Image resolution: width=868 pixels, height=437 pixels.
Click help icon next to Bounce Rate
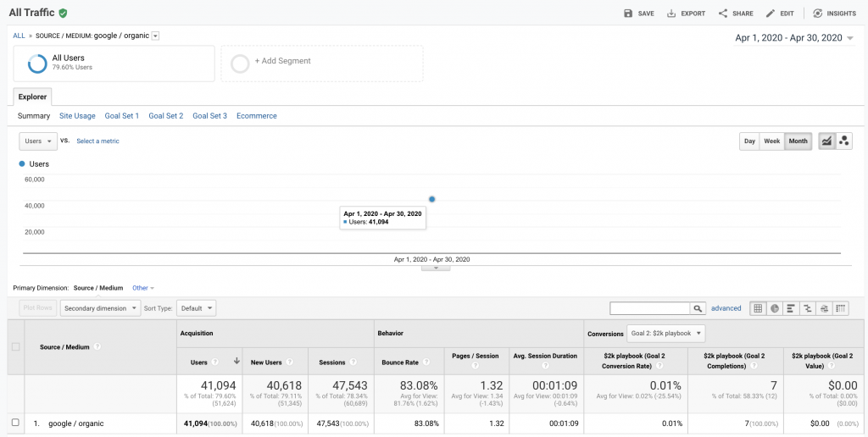coord(426,362)
